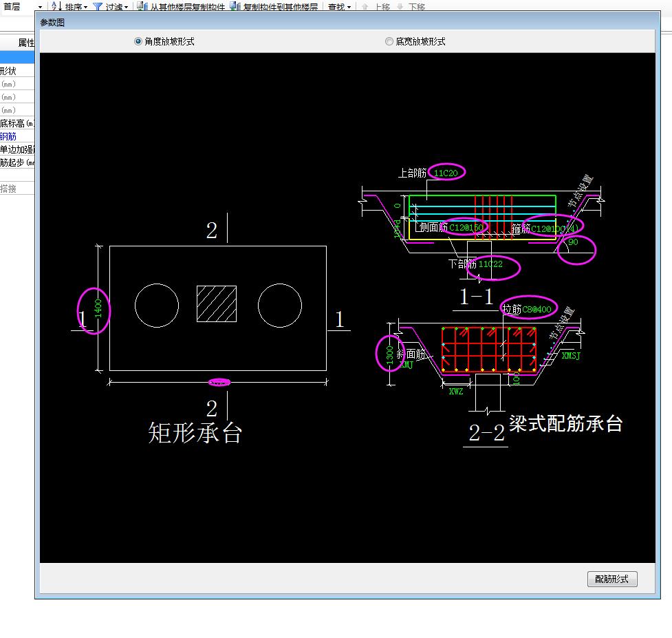Image resolution: width=672 pixels, height=638 pixels.
Task: Click the 配筋形式 button
Action: pyautogui.click(x=612, y=579)
